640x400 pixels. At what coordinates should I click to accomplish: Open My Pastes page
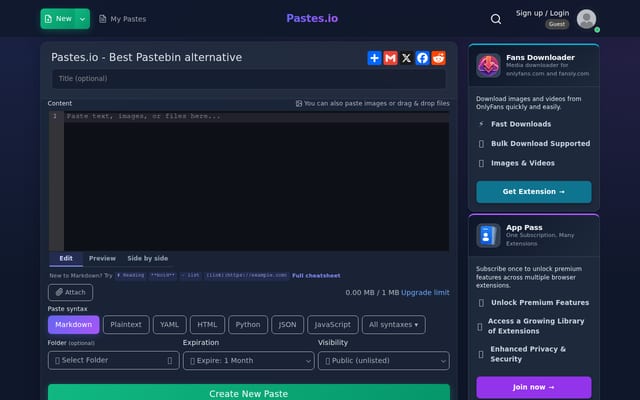tap(122, 19)
